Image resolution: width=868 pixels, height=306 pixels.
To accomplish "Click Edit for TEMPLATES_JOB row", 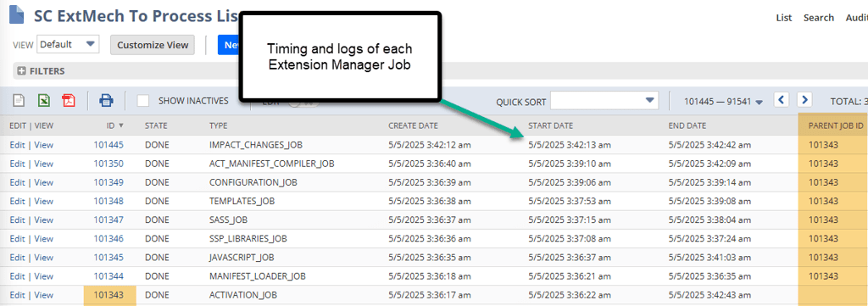I will coord(17,201).
